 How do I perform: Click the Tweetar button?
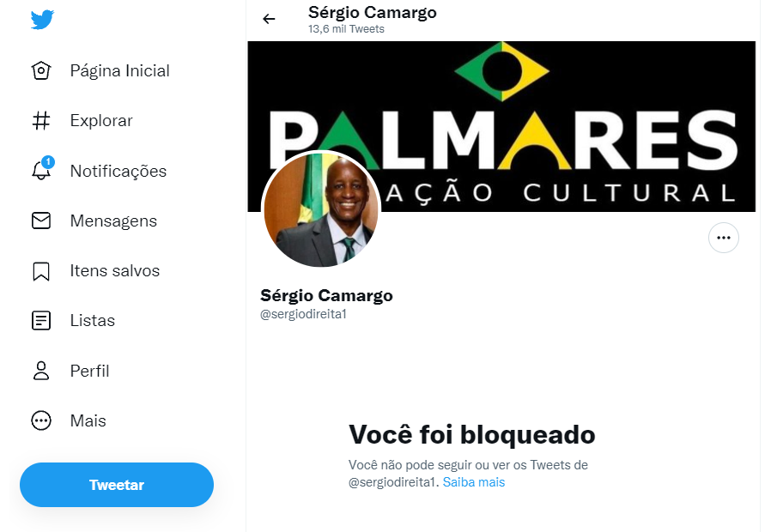click(x=117, y=485)
